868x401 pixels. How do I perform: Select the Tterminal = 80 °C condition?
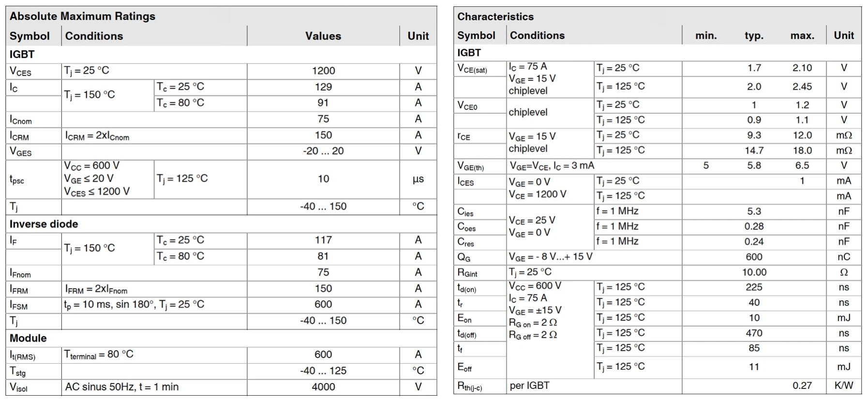[x=99, y=355]
